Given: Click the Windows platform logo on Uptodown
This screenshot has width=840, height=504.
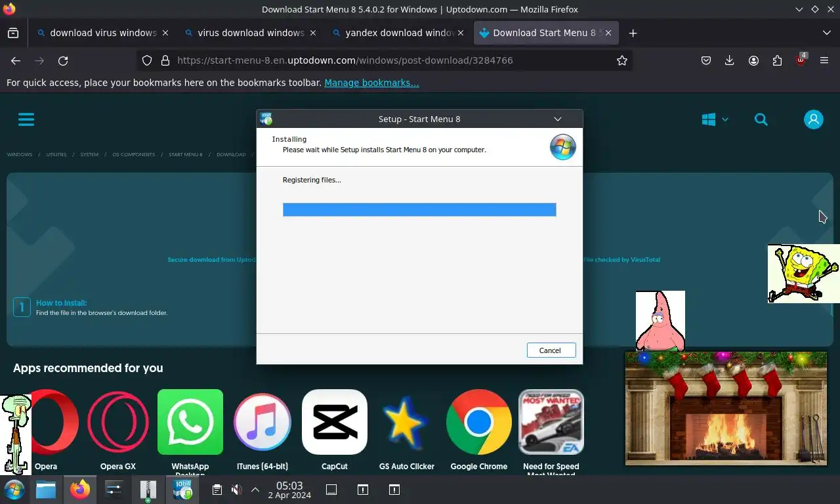Looking at the screenshot, I should click(x=709, y=119).
